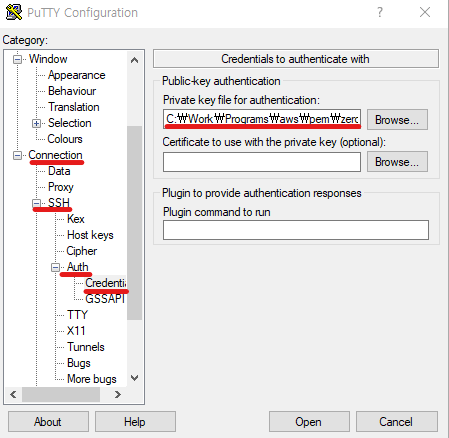Screen dimensions: 449x438
Task: Click Open to start the session
Action: (309, 422)
